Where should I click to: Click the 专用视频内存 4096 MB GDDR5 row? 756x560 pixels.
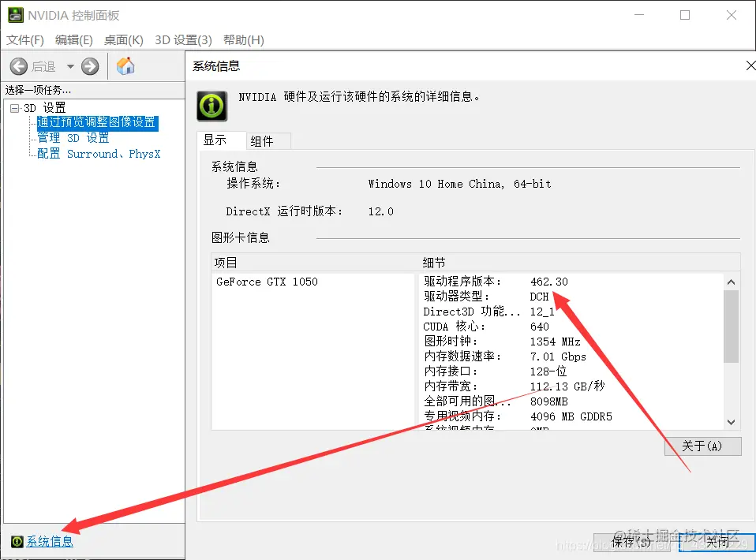point(518,416)
